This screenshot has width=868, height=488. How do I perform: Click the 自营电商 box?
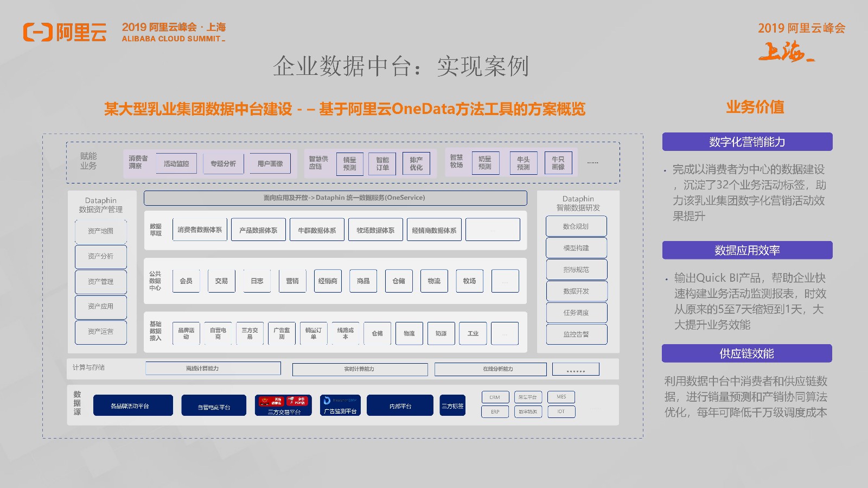pos(218,333)
